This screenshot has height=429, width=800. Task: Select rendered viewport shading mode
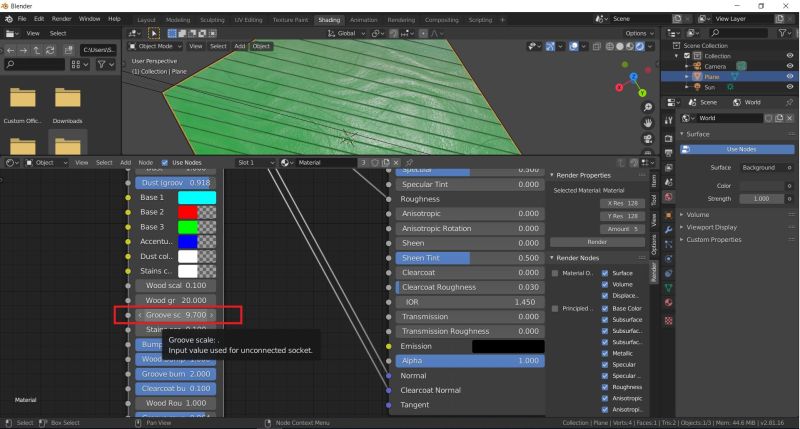639,46
